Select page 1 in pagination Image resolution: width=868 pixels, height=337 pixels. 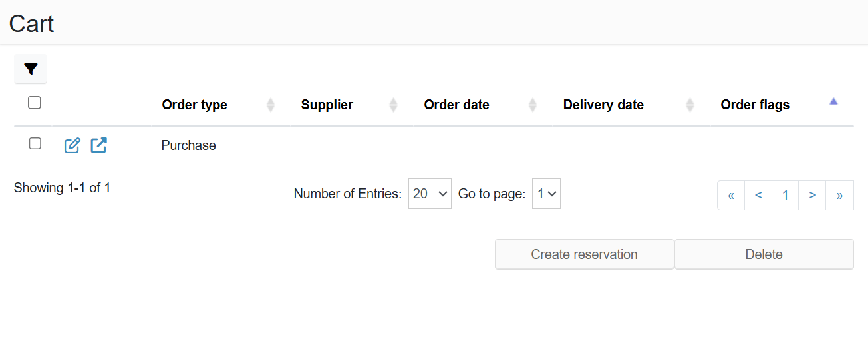pos(786,195)
